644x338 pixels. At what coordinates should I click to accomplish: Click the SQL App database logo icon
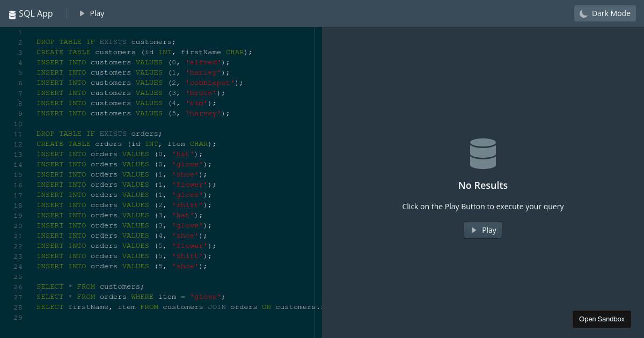pos(12,13)
